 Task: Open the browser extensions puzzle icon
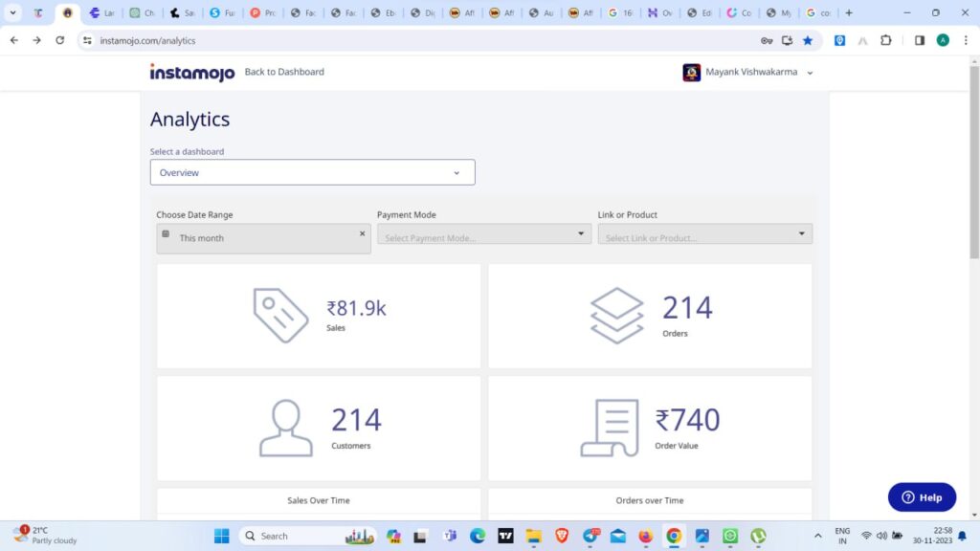(x=885, y=40)
